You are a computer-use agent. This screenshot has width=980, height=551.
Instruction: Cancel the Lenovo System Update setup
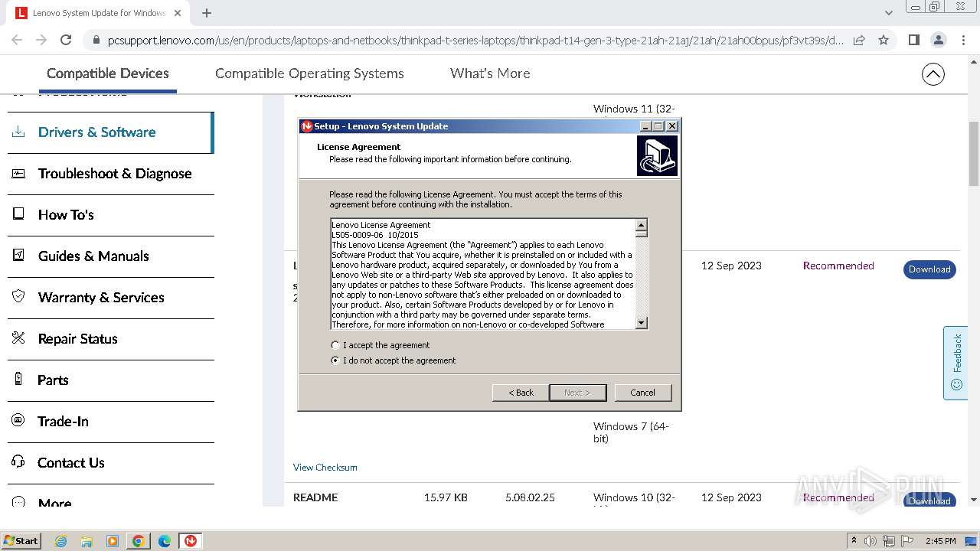coord(642,393)
